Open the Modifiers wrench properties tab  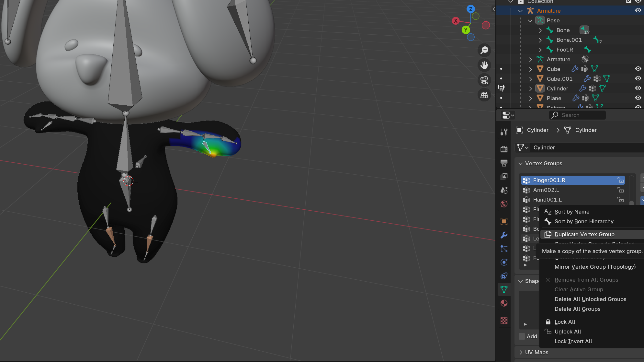pos(504,235)
